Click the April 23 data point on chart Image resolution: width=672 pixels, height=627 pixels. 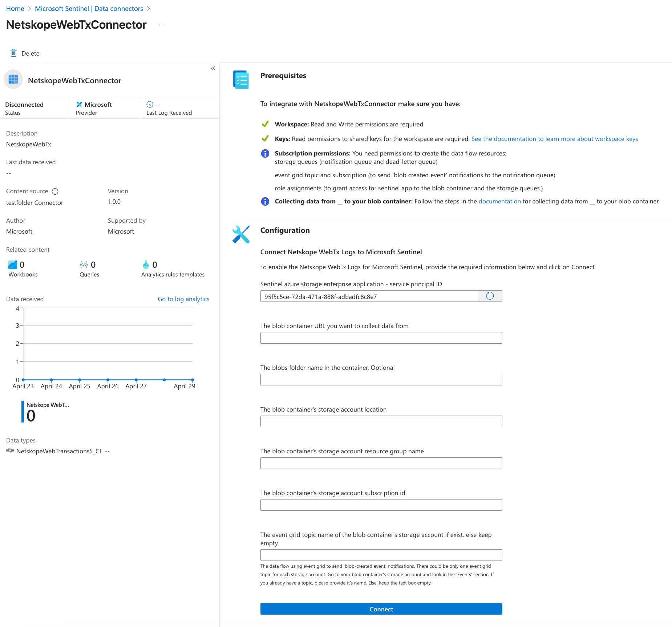pyautogui.click(x=23, y=380)
